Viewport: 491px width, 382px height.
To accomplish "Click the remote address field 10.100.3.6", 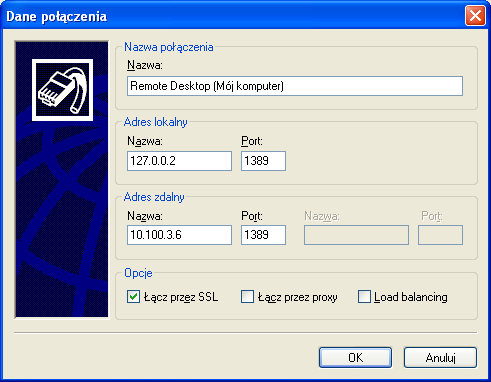I will [179, 235].
